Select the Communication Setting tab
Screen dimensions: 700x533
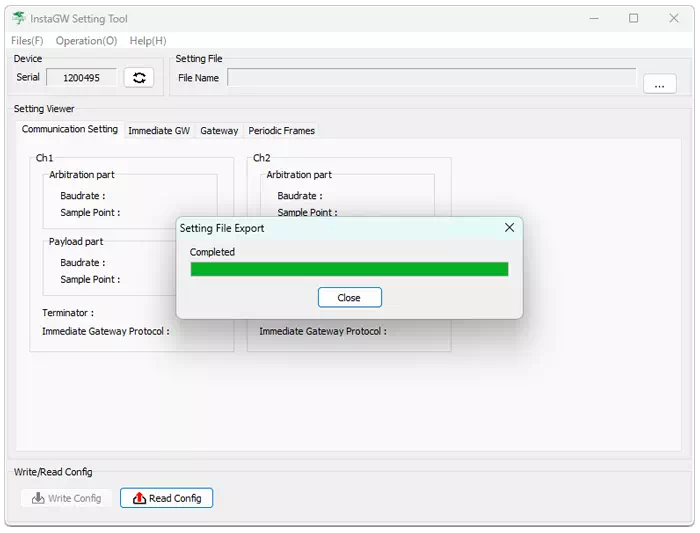70,130
